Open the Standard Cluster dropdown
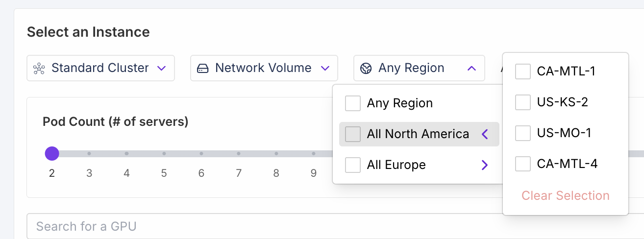Screen dimensions: 644x239 click(100, 68)
